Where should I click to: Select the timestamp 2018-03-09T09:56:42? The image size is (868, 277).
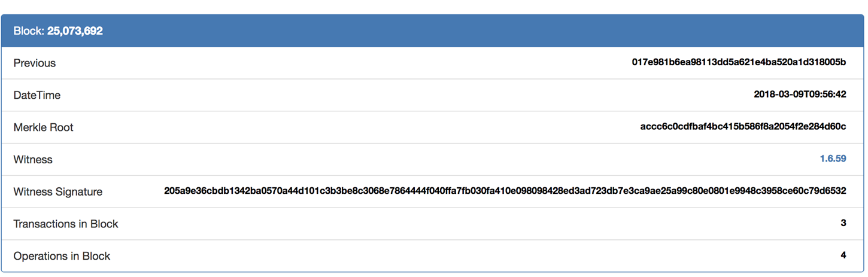pos(800,95)
